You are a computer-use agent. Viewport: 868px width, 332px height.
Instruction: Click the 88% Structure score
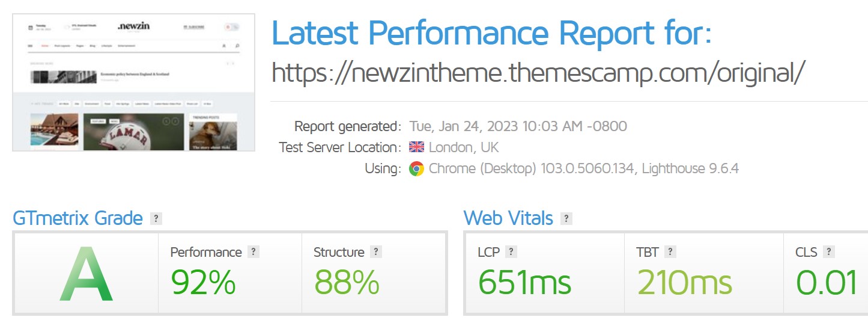coord(347,282)
